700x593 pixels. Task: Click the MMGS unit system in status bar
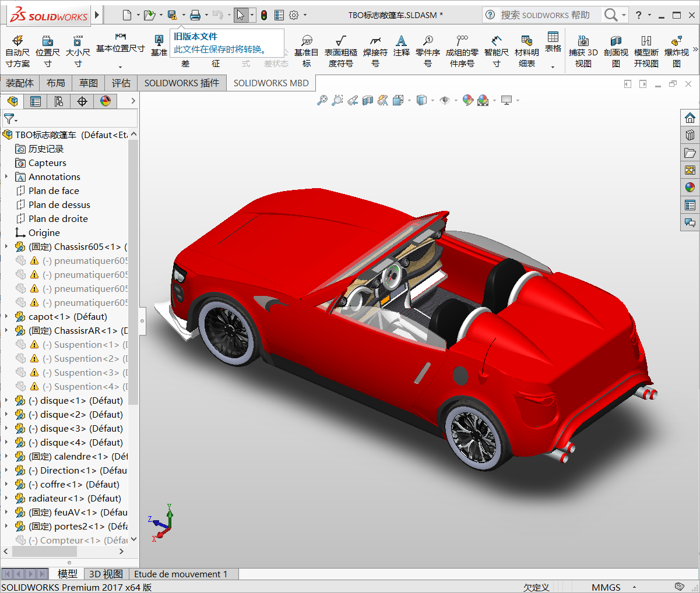click(x=606, y=587)
